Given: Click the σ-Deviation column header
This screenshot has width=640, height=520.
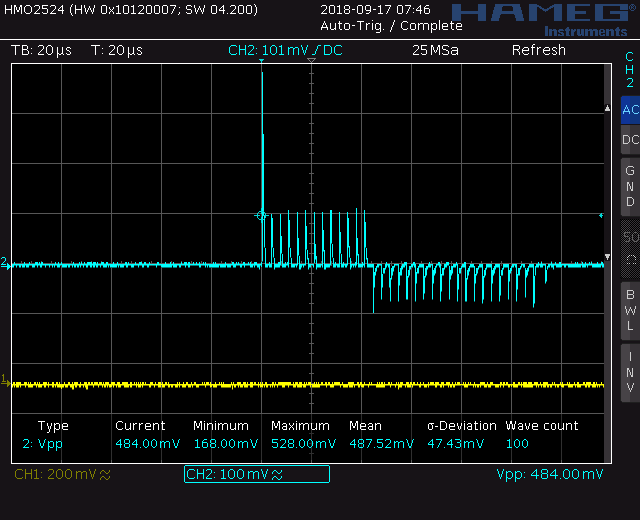Looking at the screenshot, I should 462,426.
